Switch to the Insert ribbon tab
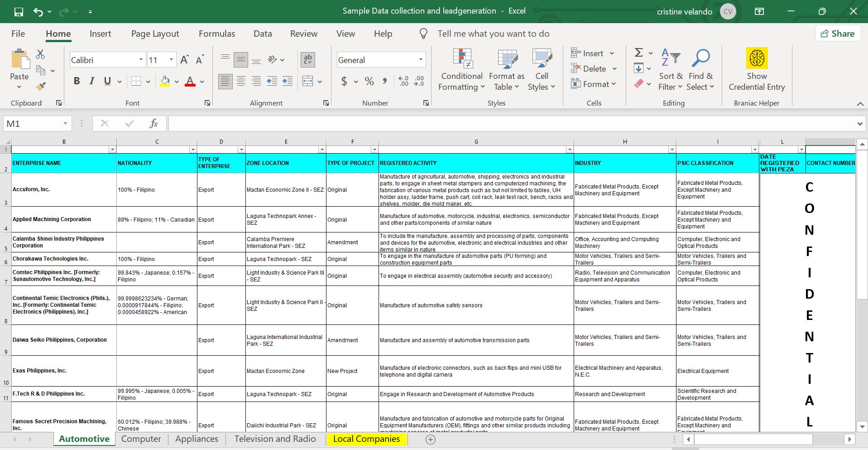Viewport: 868px width, 450px height. tap(100, 34)
